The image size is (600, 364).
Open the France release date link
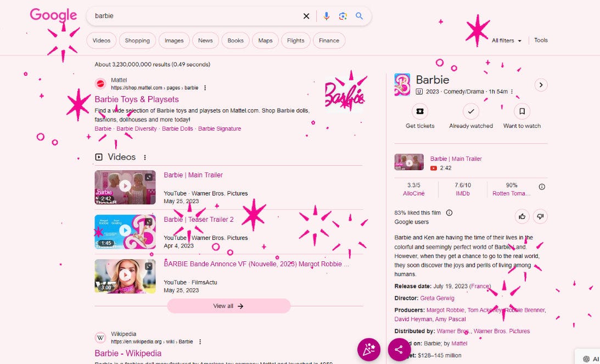pos(480,286)
